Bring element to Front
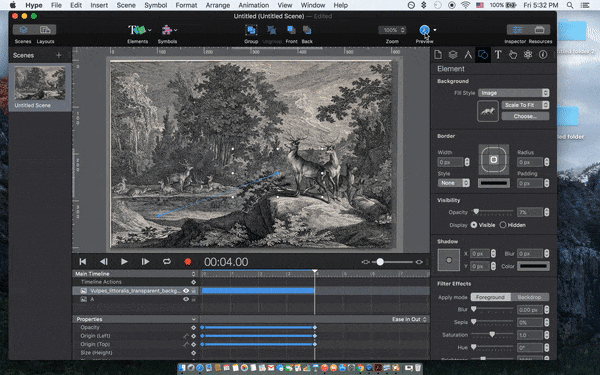This screenshot has width=600, height=375. coord(291,30)
